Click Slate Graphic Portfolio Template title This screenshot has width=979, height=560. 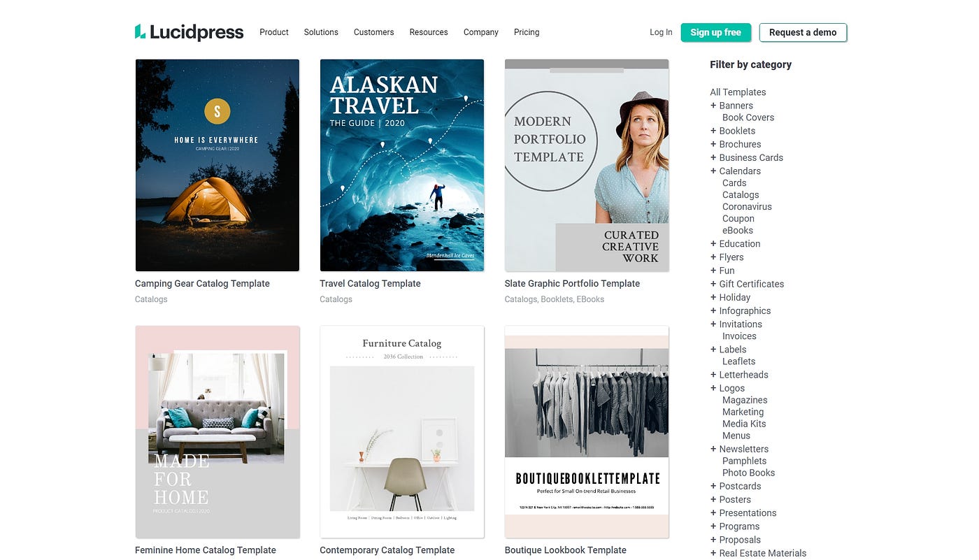coord(572,283)
